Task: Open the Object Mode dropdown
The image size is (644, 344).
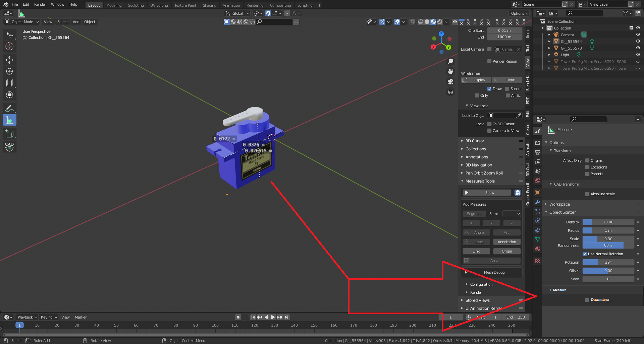Action: point(22,22)
